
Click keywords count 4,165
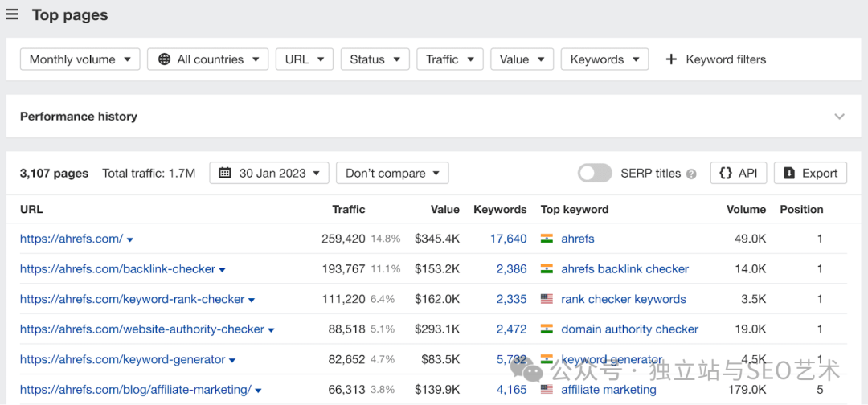tap(511, 390)
